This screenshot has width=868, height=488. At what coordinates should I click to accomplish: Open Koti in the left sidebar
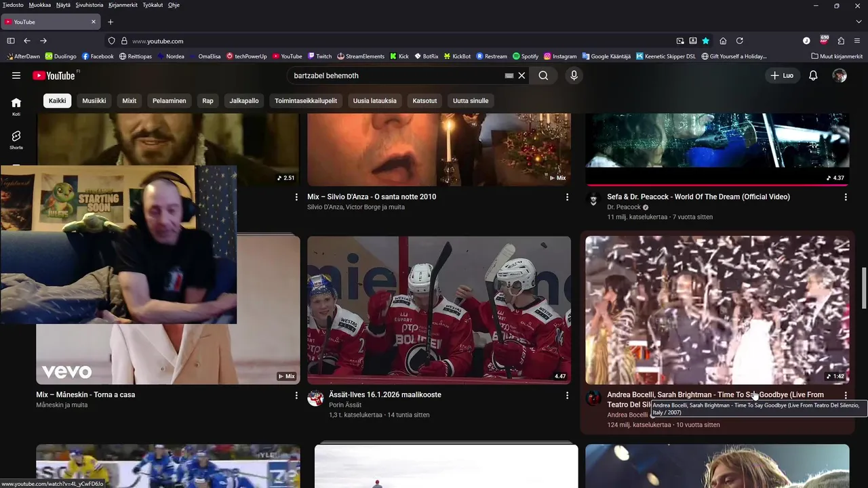16,106
